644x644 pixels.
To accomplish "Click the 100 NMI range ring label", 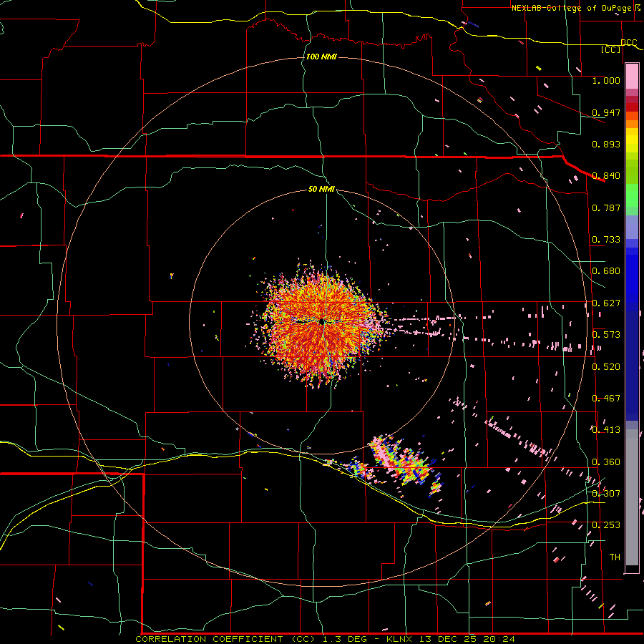I will click(321, 57).
